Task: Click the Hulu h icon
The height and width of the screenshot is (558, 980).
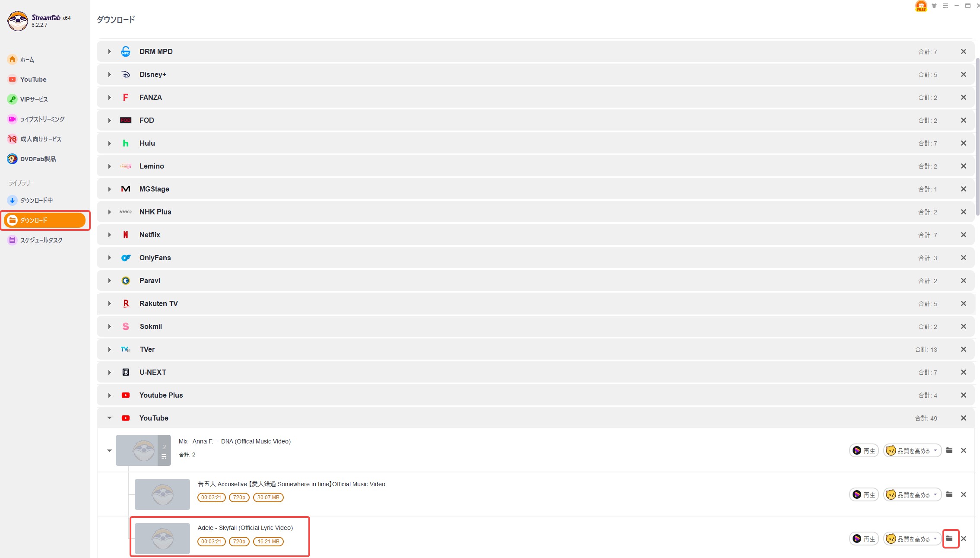Action: coord(126,143)
